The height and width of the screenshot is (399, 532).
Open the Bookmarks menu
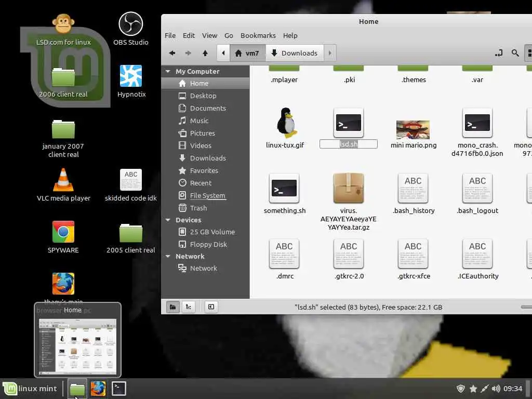pyautogui.click(x=258, y=36)
